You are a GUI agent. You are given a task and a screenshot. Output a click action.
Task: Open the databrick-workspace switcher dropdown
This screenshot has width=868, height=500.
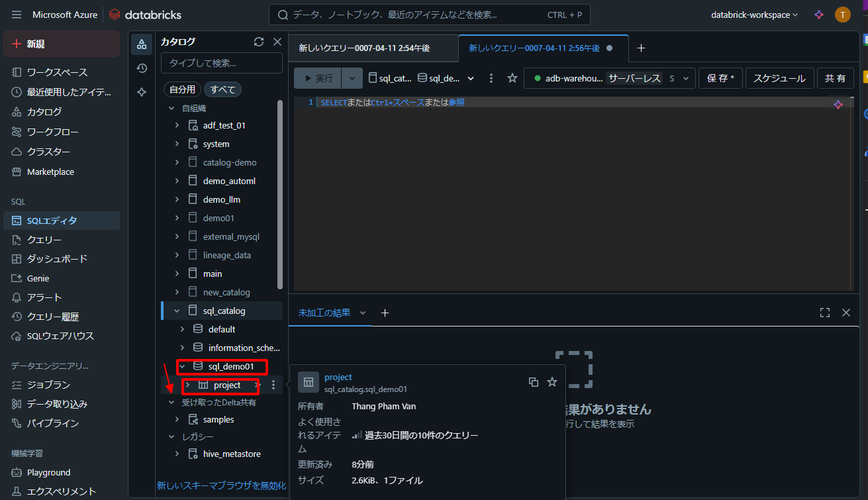click(755, 15)
